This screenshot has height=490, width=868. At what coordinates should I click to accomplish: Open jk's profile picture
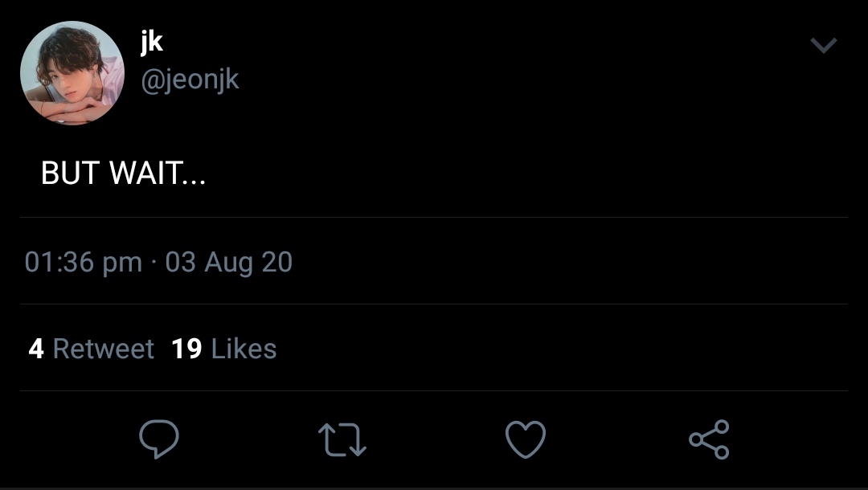pyautogui.click(x=72, y=73)
